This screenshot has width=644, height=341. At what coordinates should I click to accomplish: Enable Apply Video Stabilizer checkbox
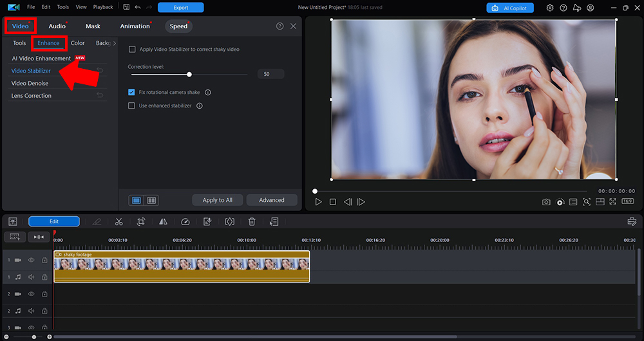click(x=132, y=50)
